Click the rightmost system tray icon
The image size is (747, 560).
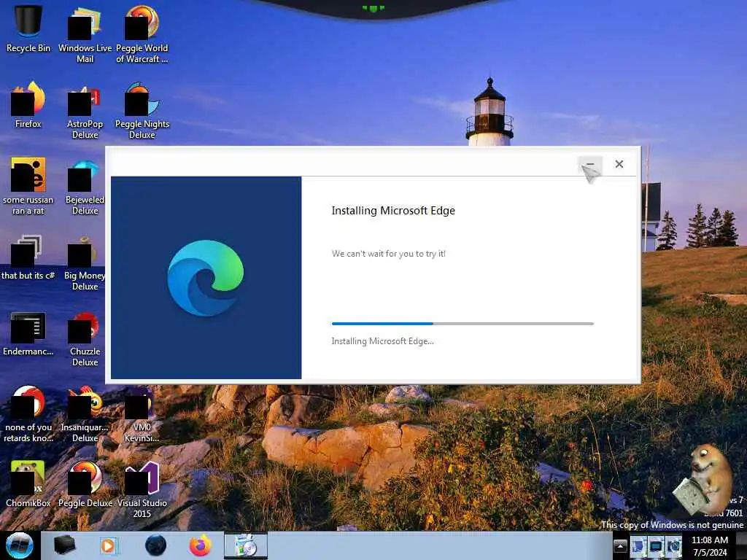coord(673,546)
